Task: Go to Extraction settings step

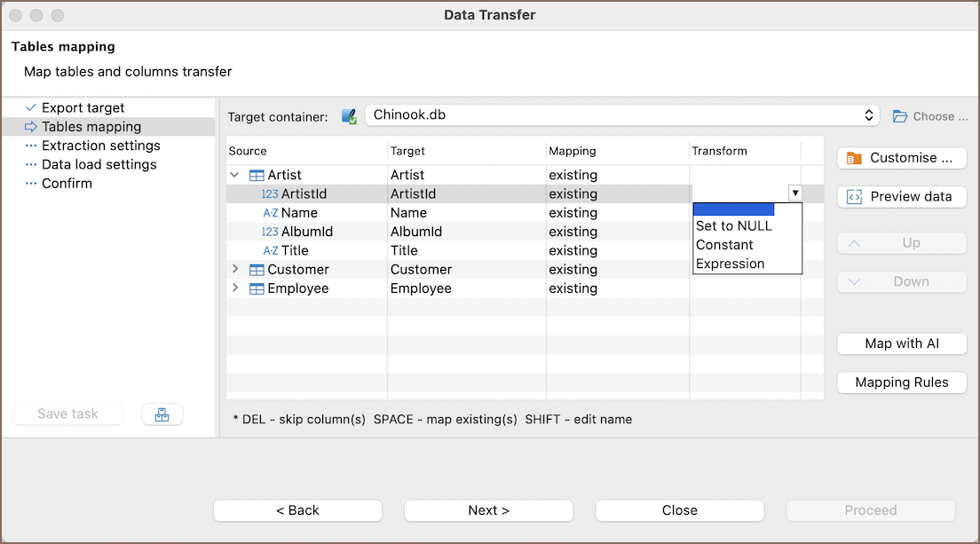Action: 100,146
